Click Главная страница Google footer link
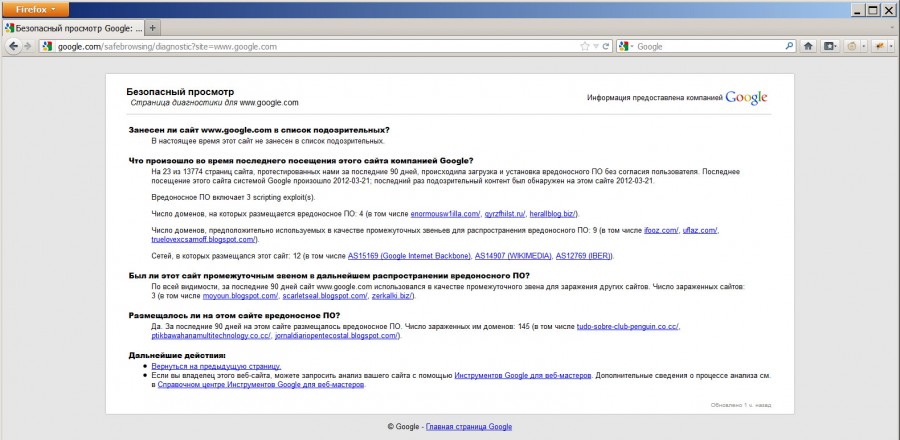 tap(469, 427)
